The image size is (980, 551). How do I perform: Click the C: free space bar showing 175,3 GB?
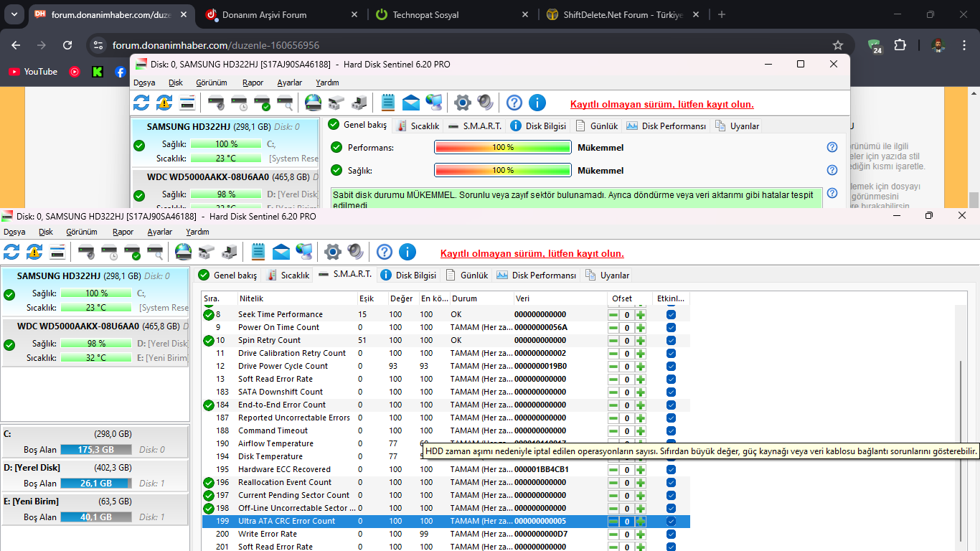point(95,450)
